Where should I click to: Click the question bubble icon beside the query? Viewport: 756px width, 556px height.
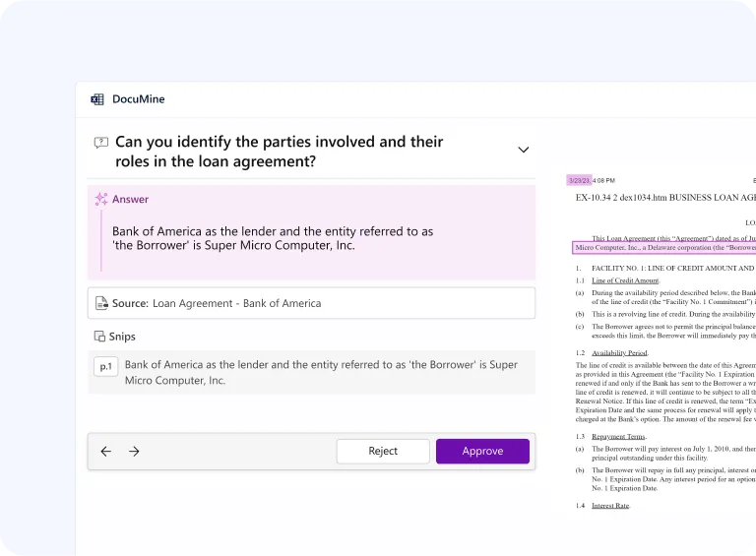pyautogui.click(x=100, y=143)
